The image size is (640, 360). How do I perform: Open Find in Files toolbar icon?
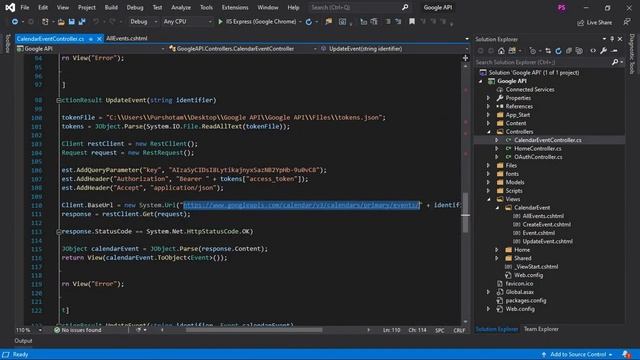click(x=329, y=22)
